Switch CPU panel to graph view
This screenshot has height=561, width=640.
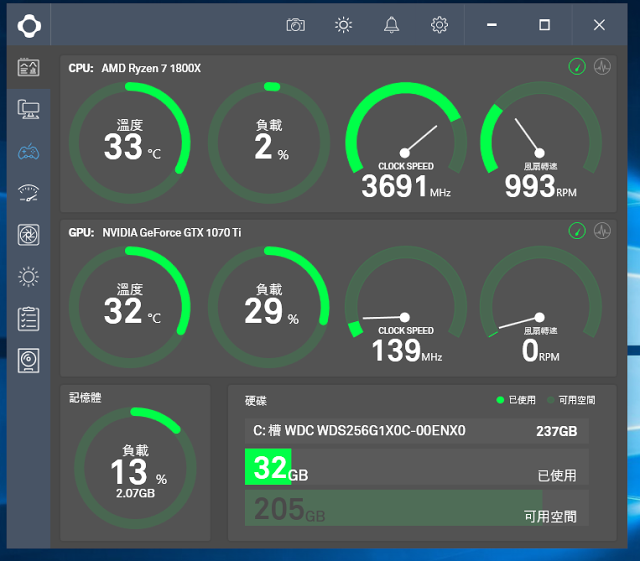(x=602, y=67)
